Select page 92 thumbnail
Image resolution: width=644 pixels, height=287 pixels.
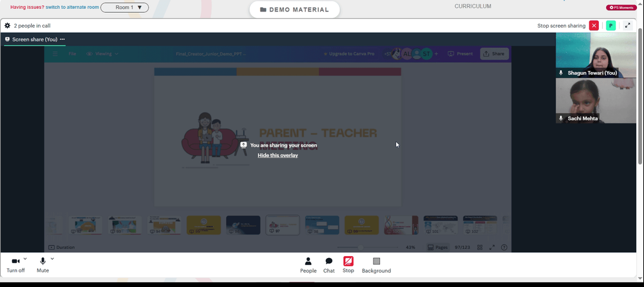coord(86,225)
